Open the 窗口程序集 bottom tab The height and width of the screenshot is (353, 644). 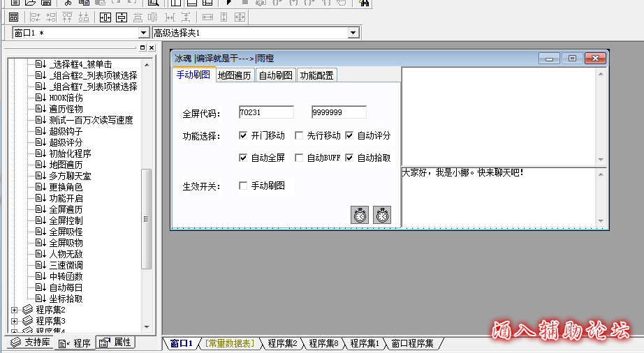(412, 343)
